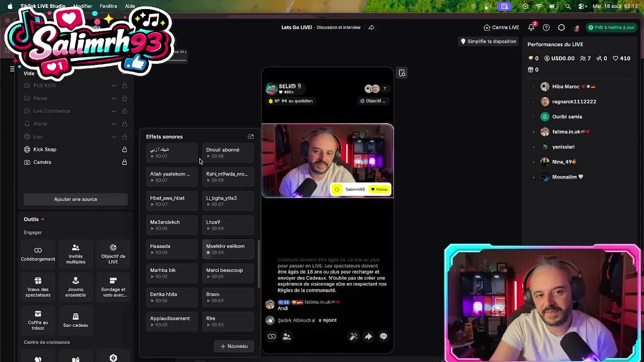Click Nouveau to add sound effect
This screenshot has height=362, width=644.
(x=234, y=346)
